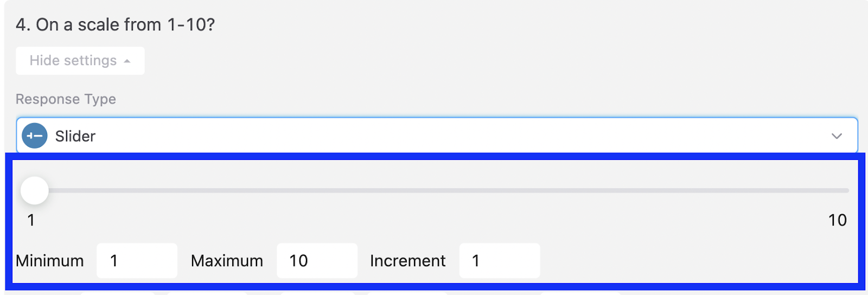
Task: Focus the Maximum value input field
Action: 317,261
